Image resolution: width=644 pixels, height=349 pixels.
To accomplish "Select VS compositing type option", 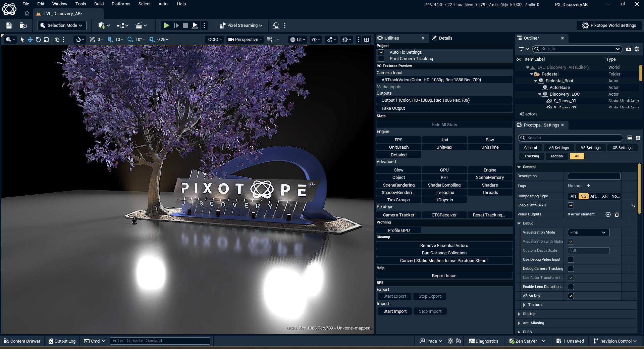I will point(583,196).
